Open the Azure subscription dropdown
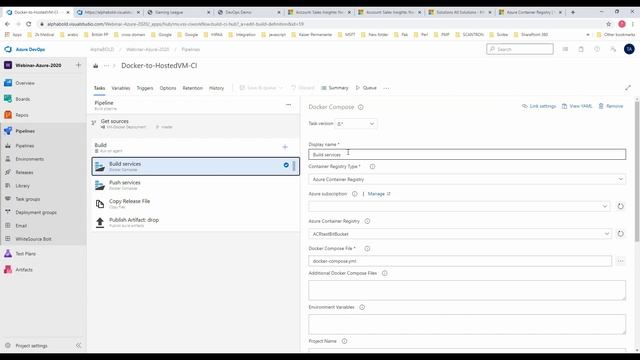 pyautogui.click(x=459, y=207)
